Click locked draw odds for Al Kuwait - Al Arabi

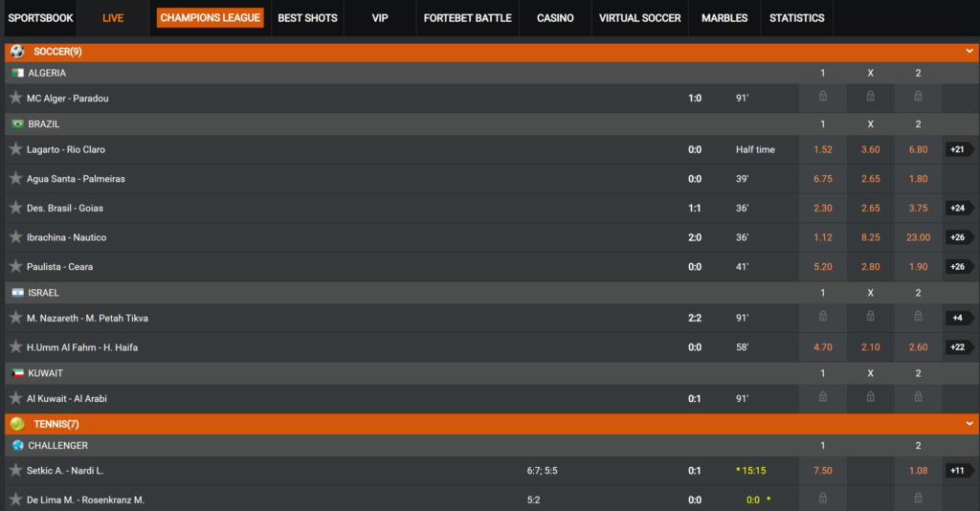[x=870, y=397]
